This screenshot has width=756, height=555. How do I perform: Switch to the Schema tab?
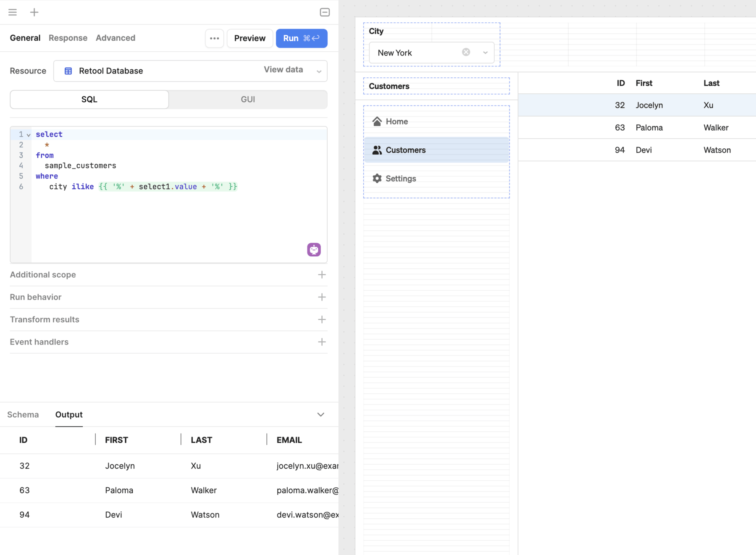point(23,415)
